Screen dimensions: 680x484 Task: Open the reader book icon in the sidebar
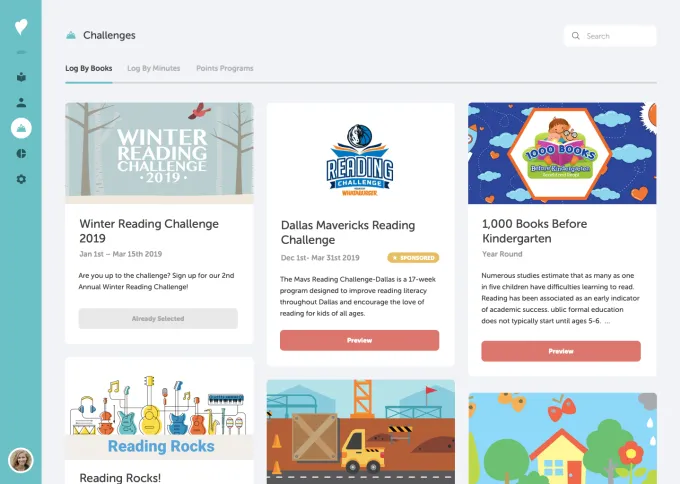tap(21, 77)
